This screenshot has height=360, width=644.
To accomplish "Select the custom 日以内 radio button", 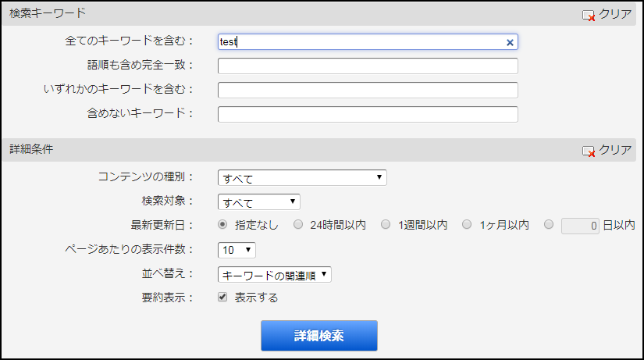I will [x=549, y=225].
